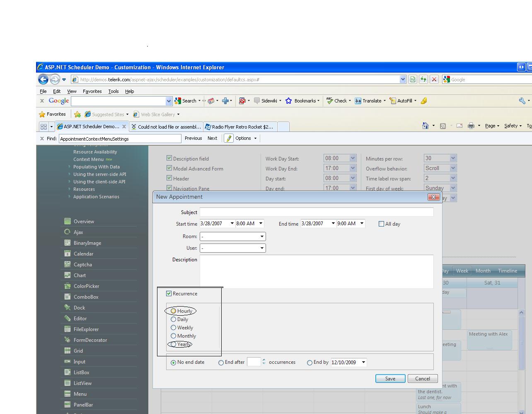The height and width of the screenshot is (414, 532).
Task: Open the Context Menu sidebar link
Action: [x=88, y=159]
